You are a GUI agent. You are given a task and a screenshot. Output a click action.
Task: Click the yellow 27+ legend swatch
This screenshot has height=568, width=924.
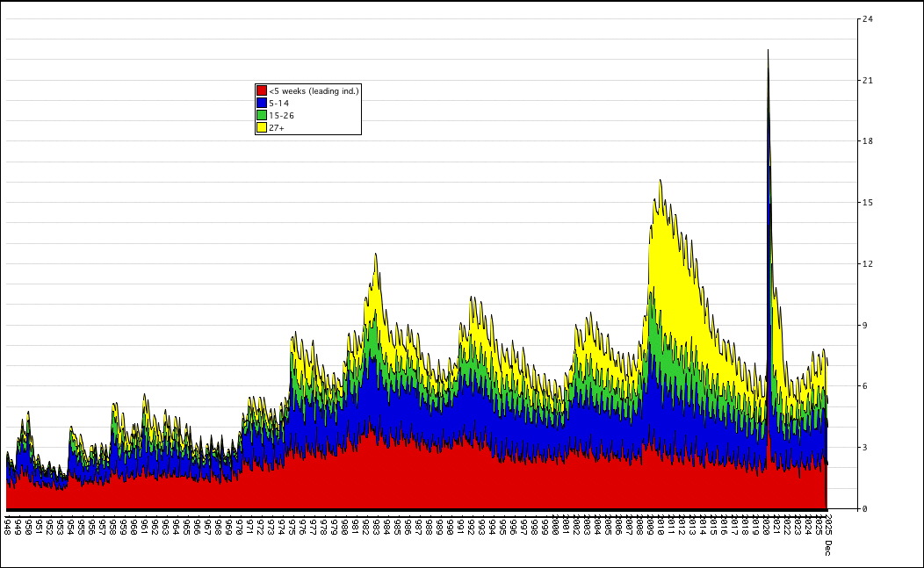262,127
